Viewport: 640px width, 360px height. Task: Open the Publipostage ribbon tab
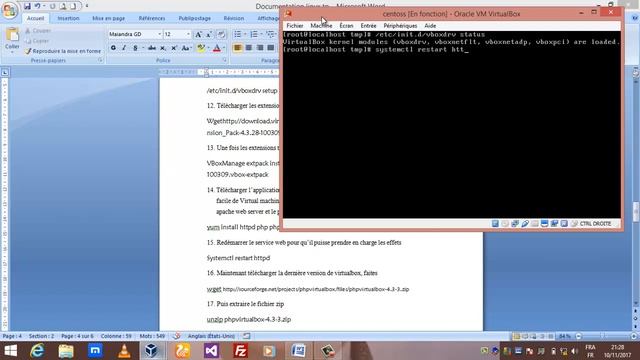point(195,18)
